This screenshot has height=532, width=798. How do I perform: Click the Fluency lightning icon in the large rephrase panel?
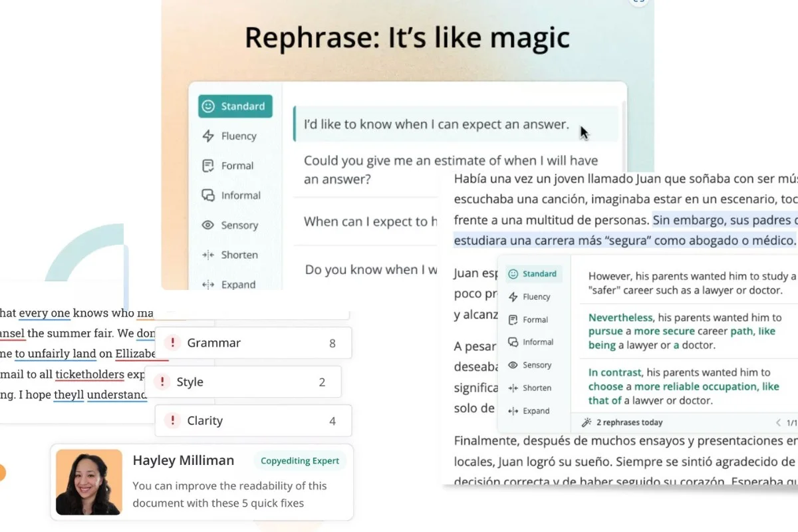pyautogui.click(x=207, y=136)
